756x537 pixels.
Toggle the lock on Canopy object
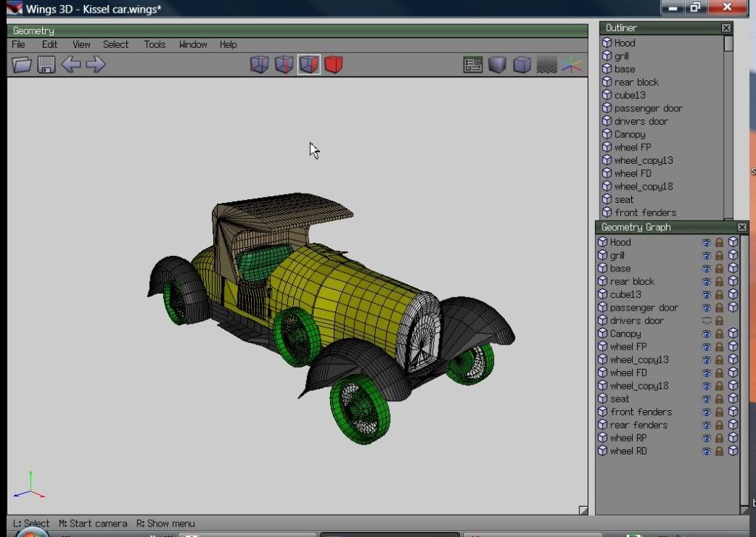[719, 334]
